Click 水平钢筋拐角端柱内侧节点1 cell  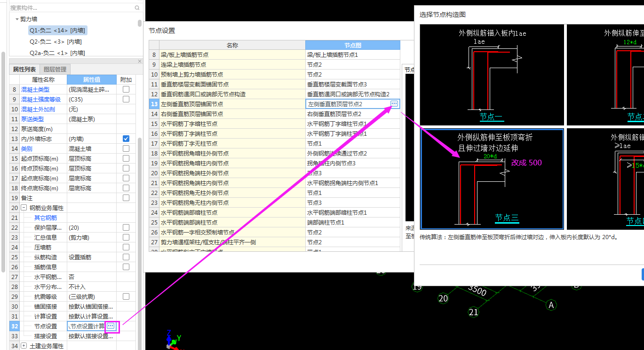point(353,183)
